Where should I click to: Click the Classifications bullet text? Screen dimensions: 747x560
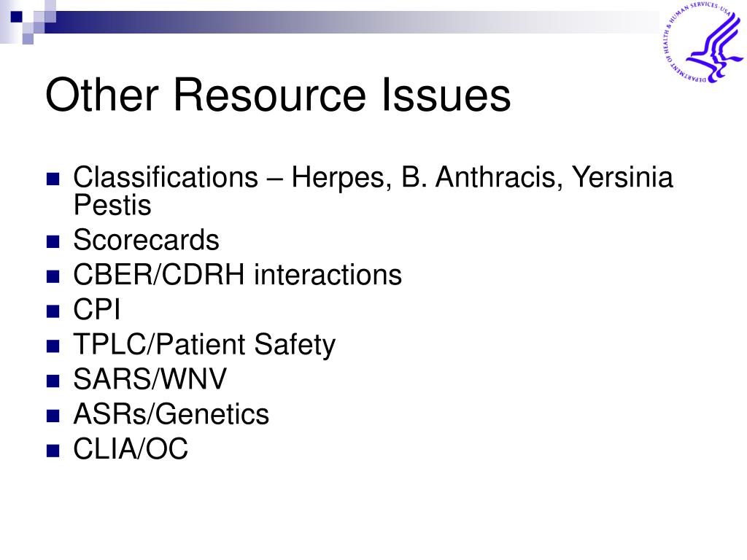373,190
